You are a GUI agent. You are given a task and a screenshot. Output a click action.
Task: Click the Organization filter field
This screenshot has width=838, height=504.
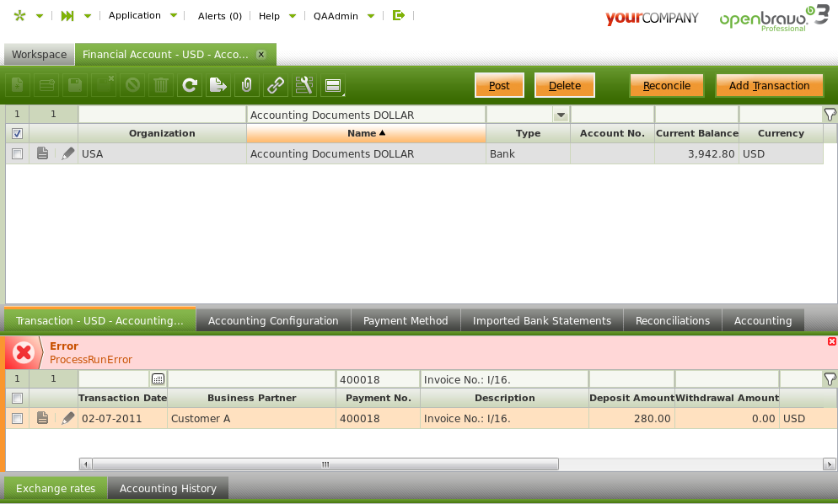pyautogui.click(x=162, y=115)
